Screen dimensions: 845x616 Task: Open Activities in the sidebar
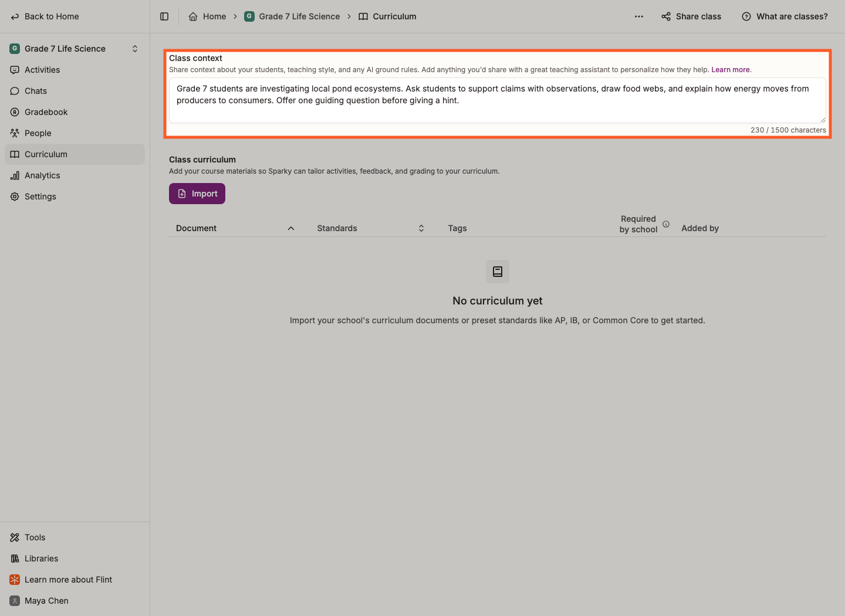click(75, 70)
